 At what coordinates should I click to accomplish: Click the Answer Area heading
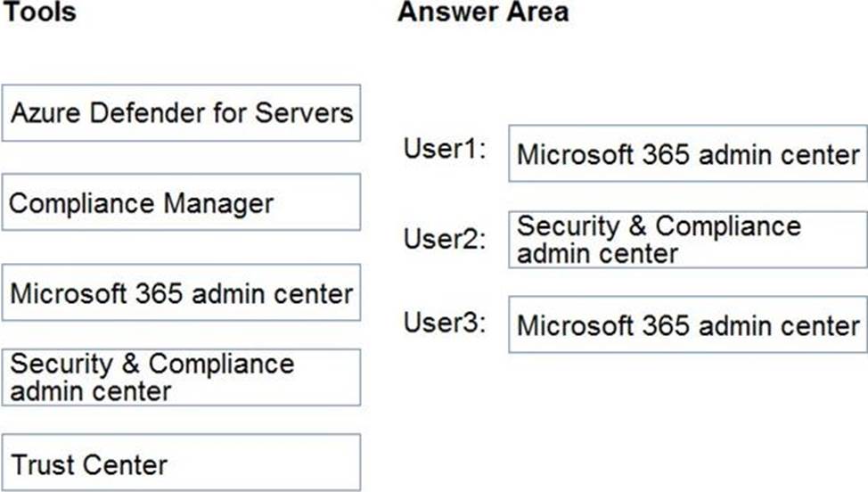[x=482, y=12]
